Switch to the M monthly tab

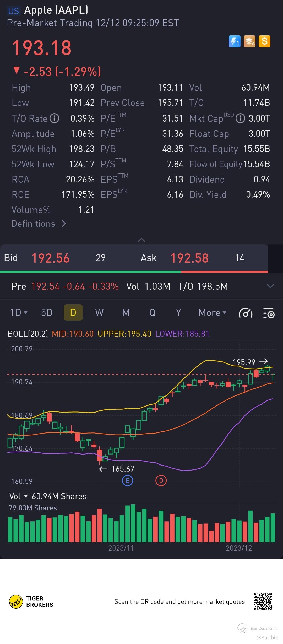point(126,313)
